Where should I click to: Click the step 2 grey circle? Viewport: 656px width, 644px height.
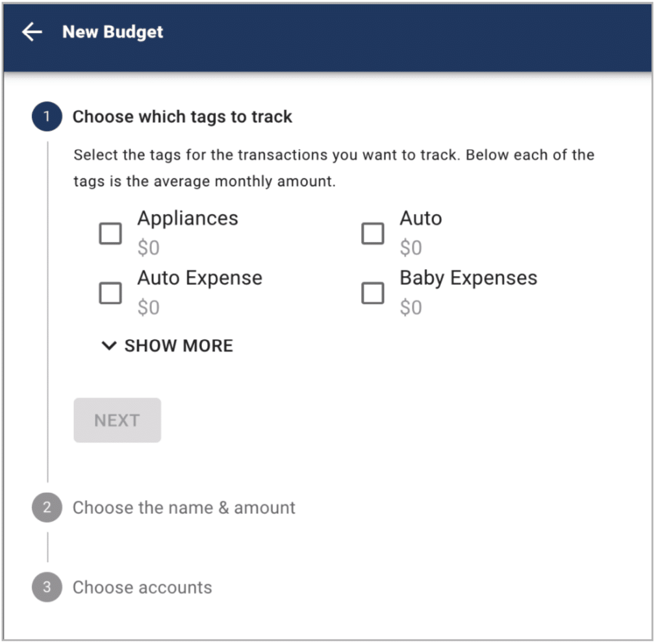(47, 508)
